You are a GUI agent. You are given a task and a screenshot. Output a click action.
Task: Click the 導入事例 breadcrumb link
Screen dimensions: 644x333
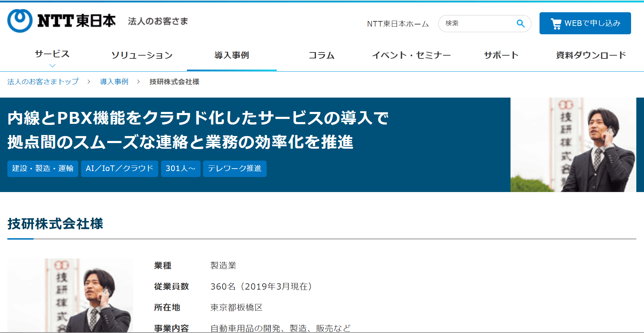[114, 82]
